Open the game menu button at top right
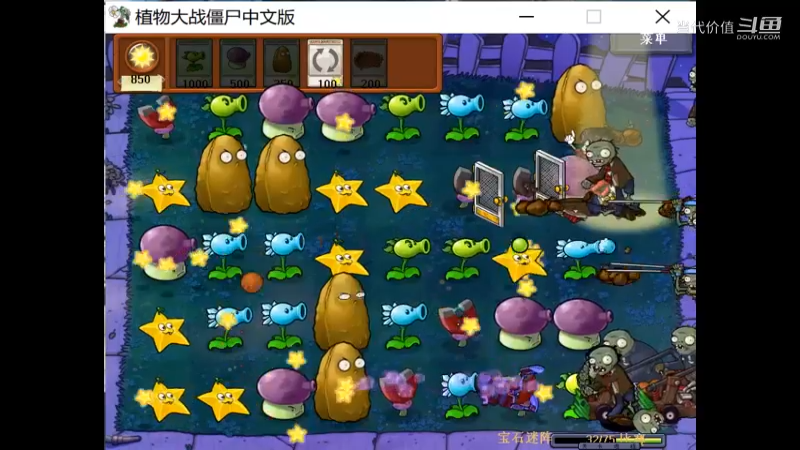800x450 pixels. tap(651, 41)
